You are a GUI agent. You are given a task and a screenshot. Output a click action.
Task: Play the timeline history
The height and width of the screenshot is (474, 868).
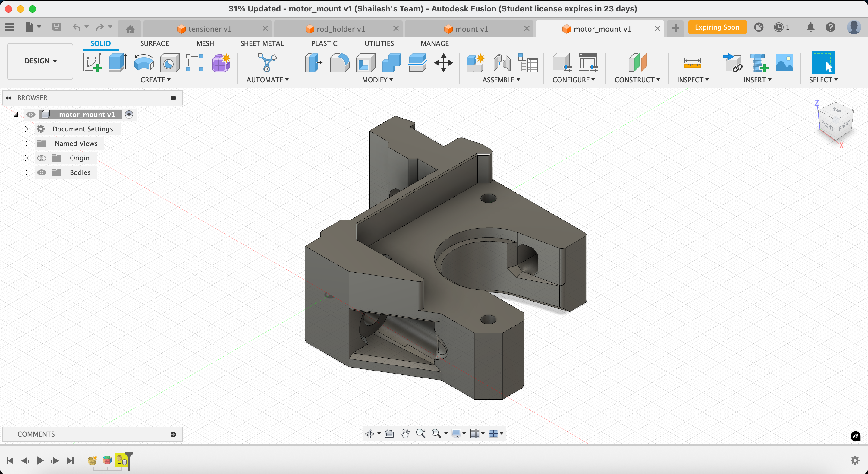point(40,460)
